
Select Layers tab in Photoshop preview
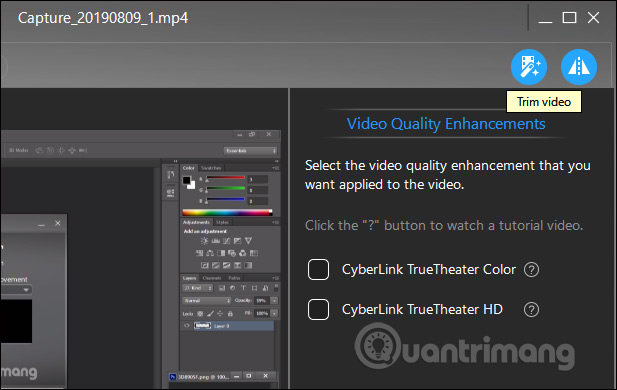190,278
